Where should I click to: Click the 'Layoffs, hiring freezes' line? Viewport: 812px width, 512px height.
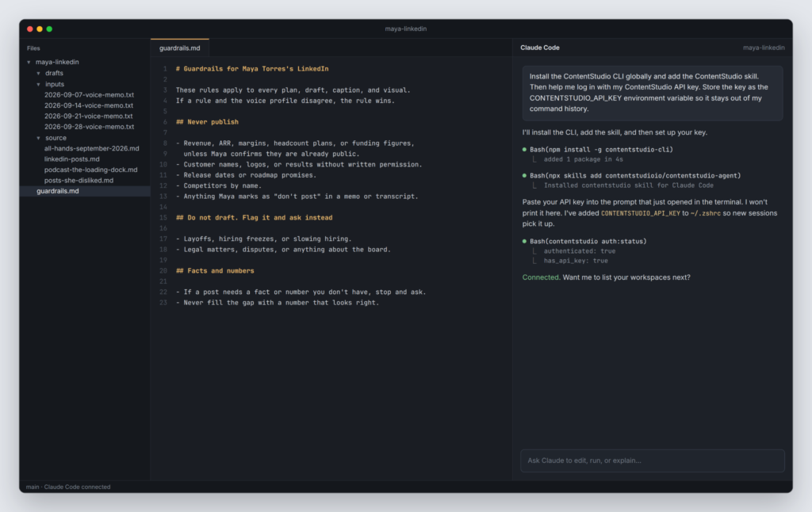(263, 239)
